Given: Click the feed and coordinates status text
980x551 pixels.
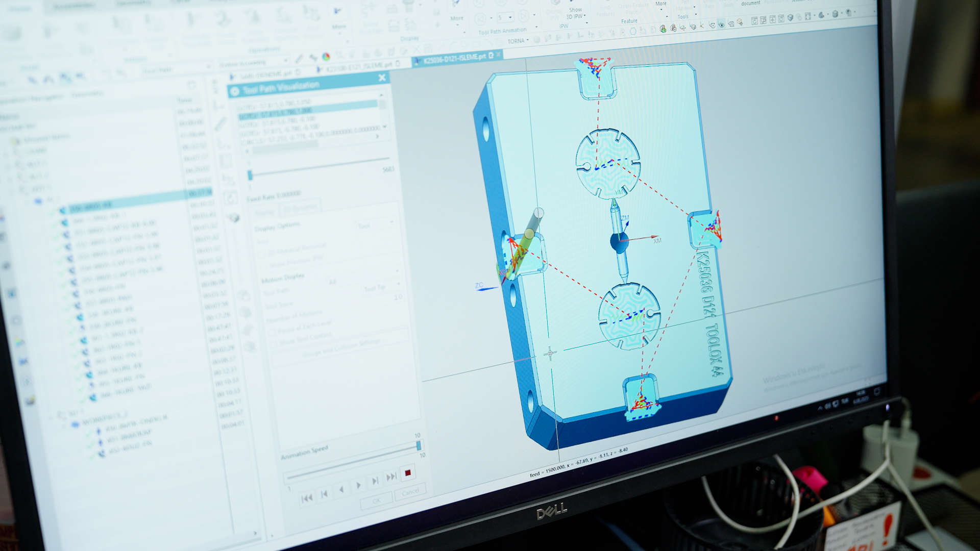Looking at the screenshot, I should click(579, 463).
